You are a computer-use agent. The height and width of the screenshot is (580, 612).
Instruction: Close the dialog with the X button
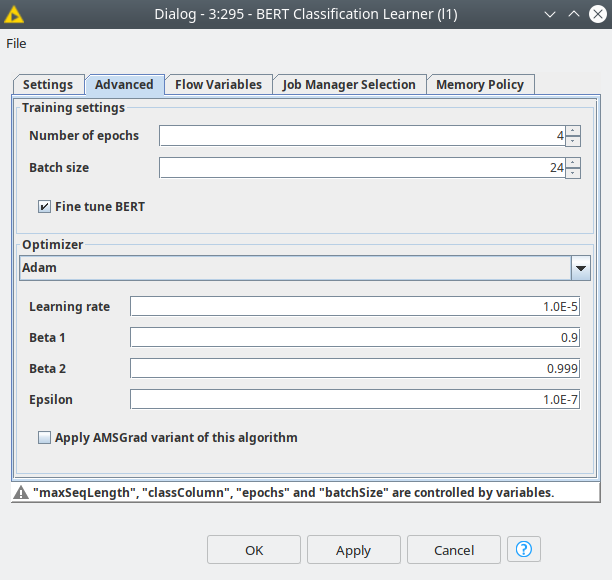coord(598,14)
